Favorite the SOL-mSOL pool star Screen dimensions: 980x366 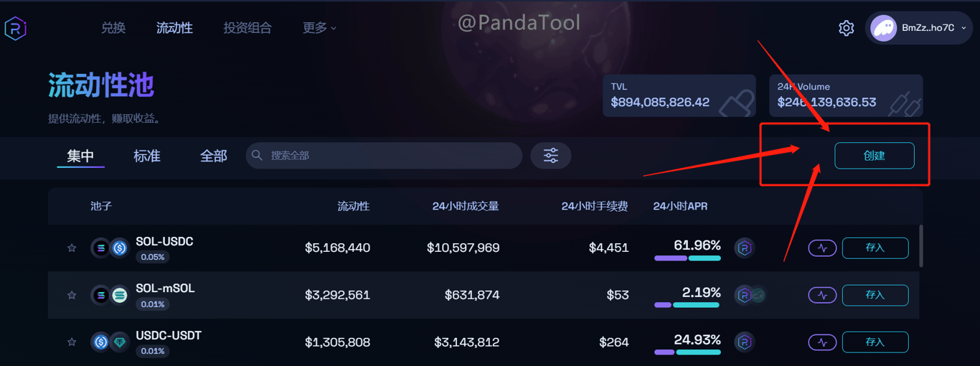(72, 295)
